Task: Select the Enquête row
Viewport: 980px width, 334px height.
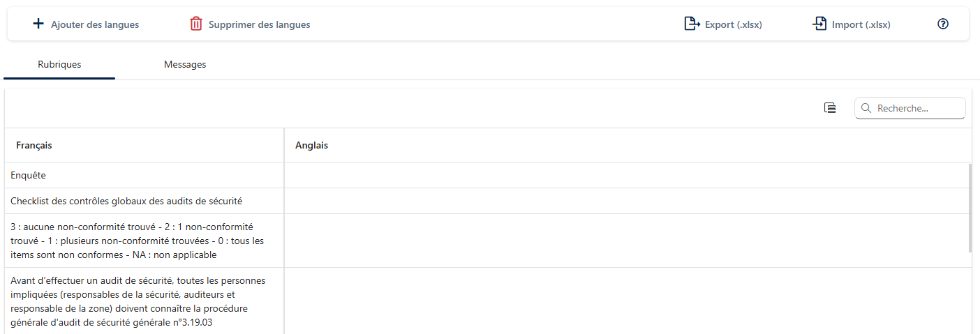Action: (29, 176)
